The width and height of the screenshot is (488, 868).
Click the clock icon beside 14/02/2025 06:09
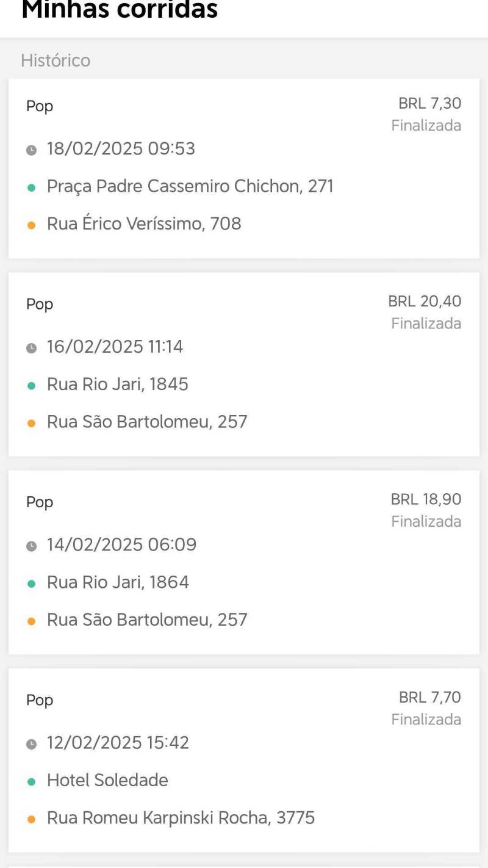[32, 546]
